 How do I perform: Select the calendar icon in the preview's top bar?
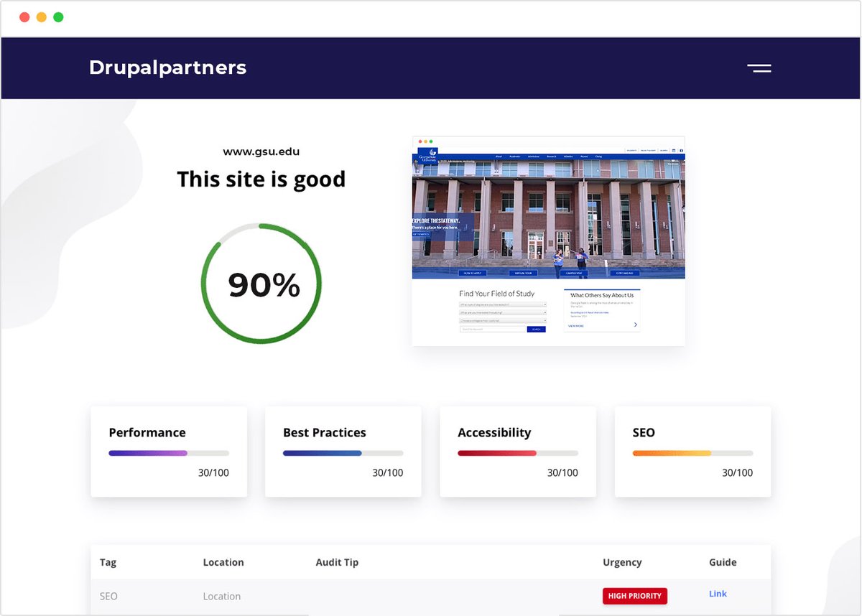[674, 150]
